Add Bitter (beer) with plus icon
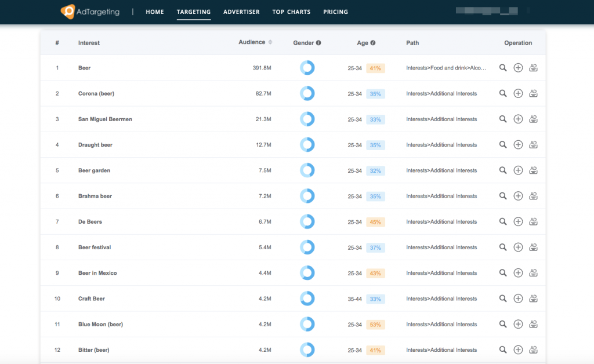594x364 pixels. [x=518, y=350]
